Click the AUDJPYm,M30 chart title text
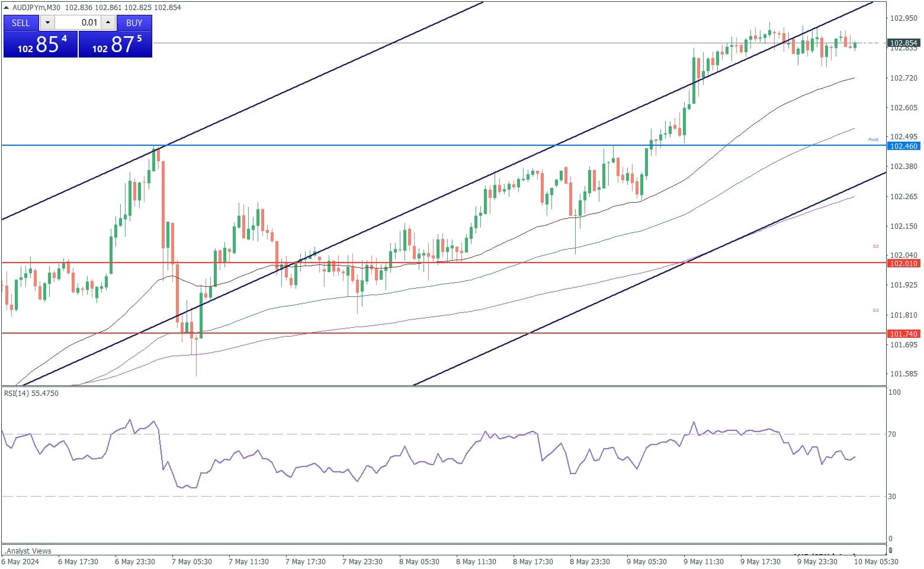Viewport: 924px width, 569px height. 36,8
